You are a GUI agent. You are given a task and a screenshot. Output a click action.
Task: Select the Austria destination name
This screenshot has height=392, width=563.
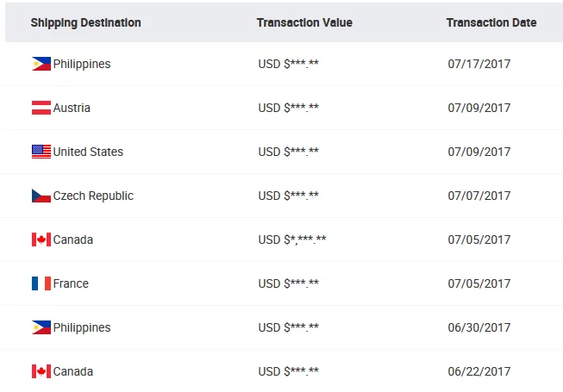point(72,108)
